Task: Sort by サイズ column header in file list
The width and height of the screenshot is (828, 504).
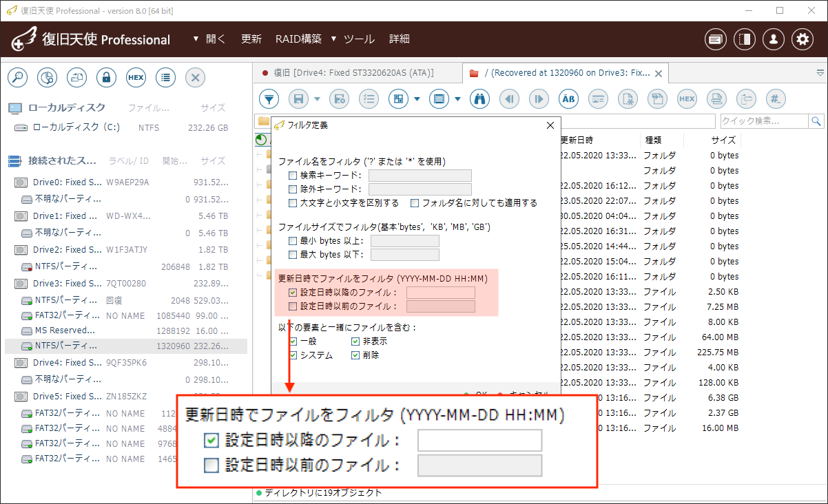Action: pyautogui.click(x=723, y=140)
